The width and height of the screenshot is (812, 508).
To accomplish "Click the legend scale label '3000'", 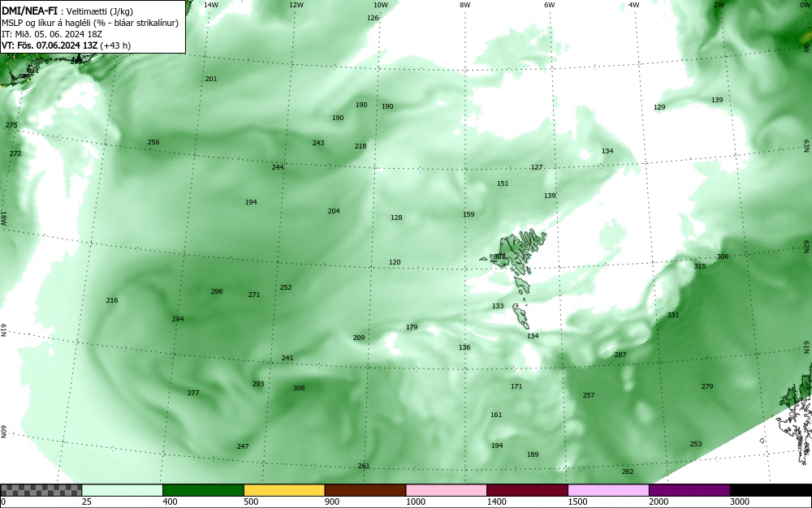I will tap(740, 502).
